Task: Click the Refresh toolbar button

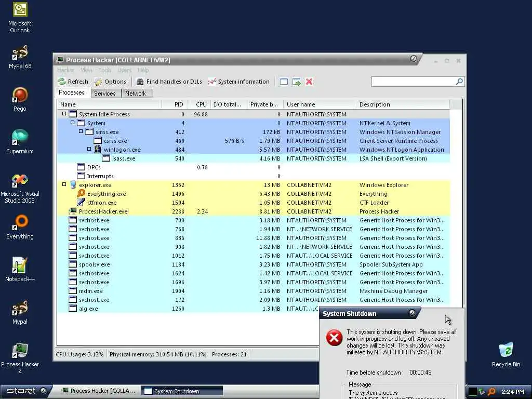Action: click(73, 82)
